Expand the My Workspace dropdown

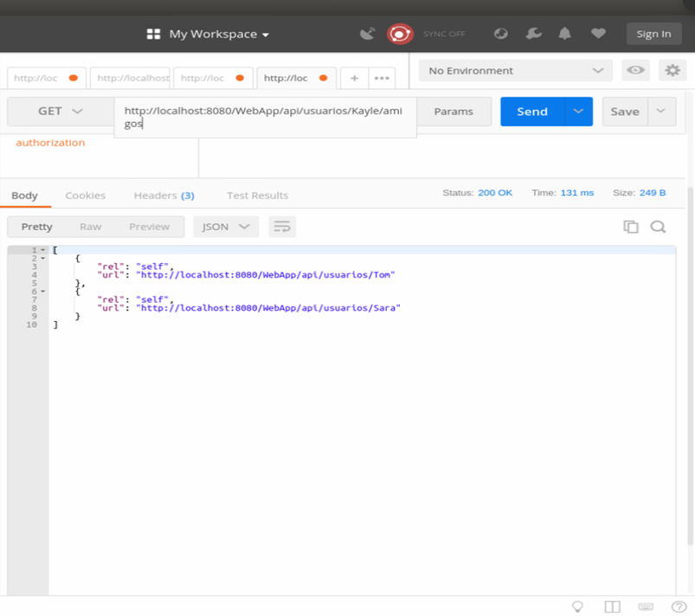(x=219, y=34)
